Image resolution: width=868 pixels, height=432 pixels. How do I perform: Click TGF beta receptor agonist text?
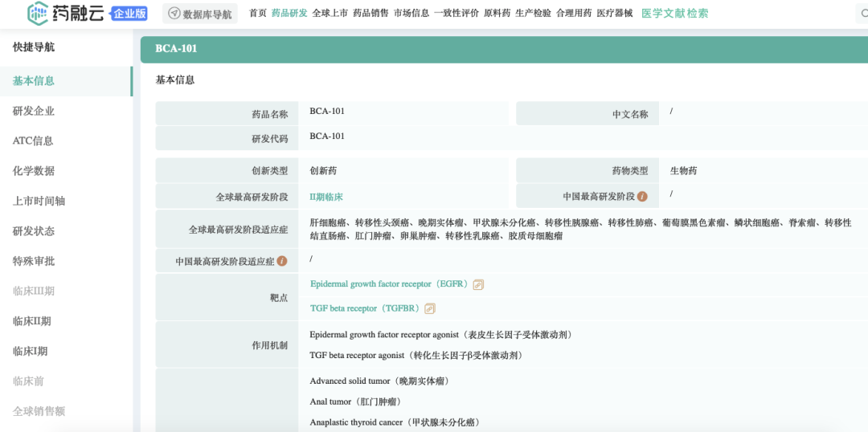[x=416, y=355]
